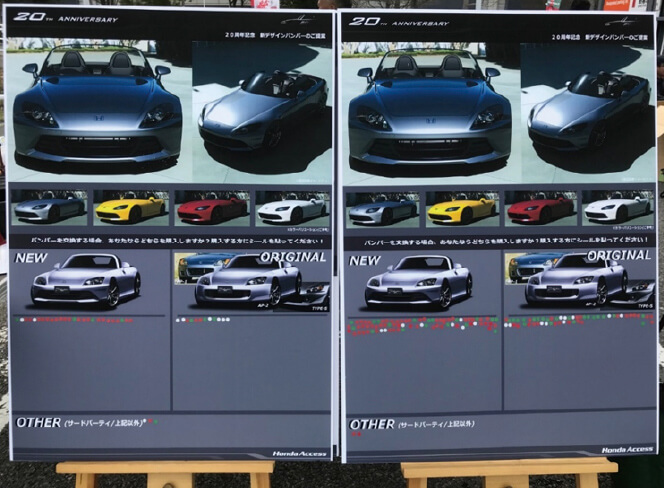
Task: Click the NEW bumper car image on left poster
Action: click(86, 281)
